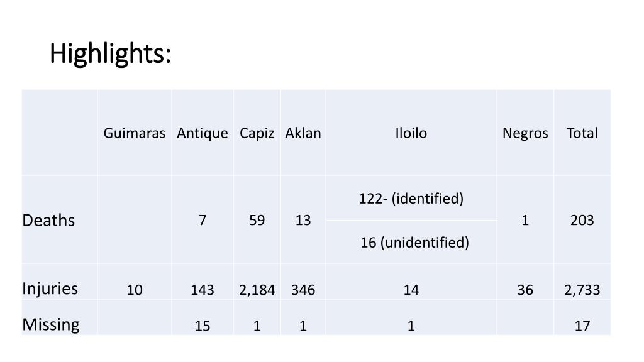Screen dimensions: 644x362
Task: Select the Negros injuries value 36
Action: click(525, 290)
